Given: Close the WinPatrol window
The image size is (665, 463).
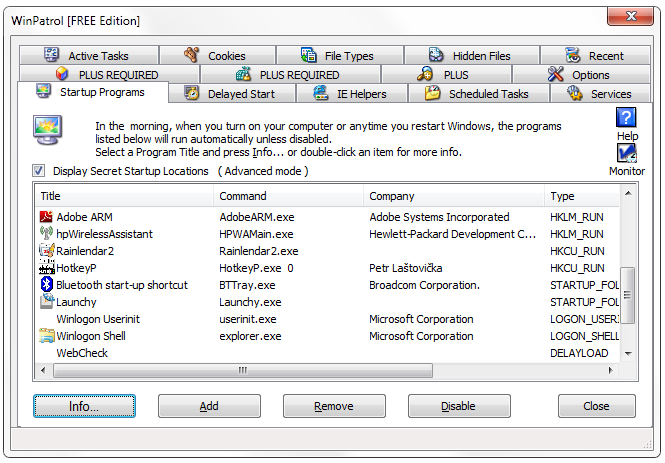Looking at the screenshot, I should click(630, 16).
